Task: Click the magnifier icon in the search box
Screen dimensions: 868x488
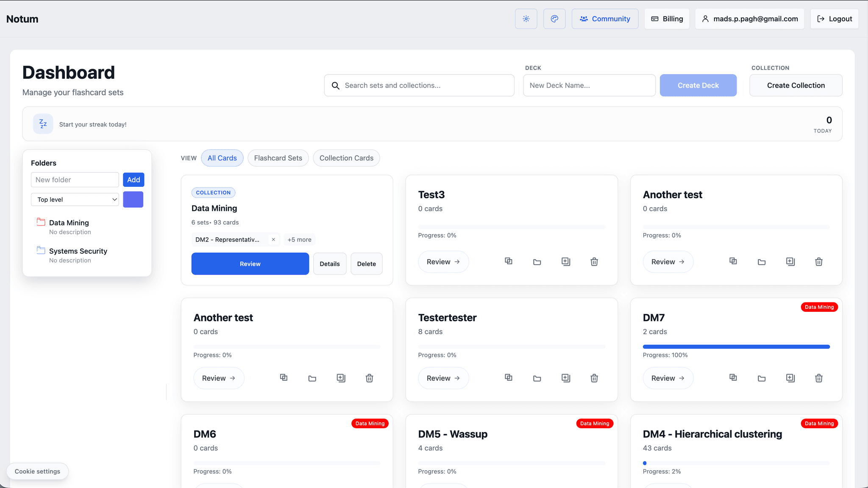Action: click(335, 86)
